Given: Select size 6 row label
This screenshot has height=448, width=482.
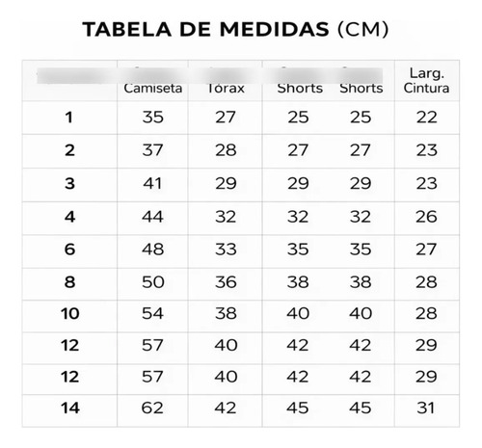Looking at the screenshot, I should (x=69, y=250).
